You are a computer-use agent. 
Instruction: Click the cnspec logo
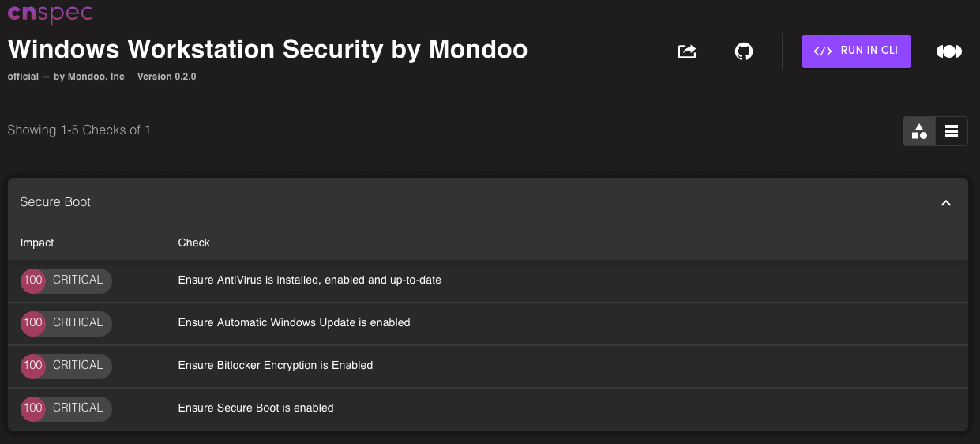click(x=50, y=13)
